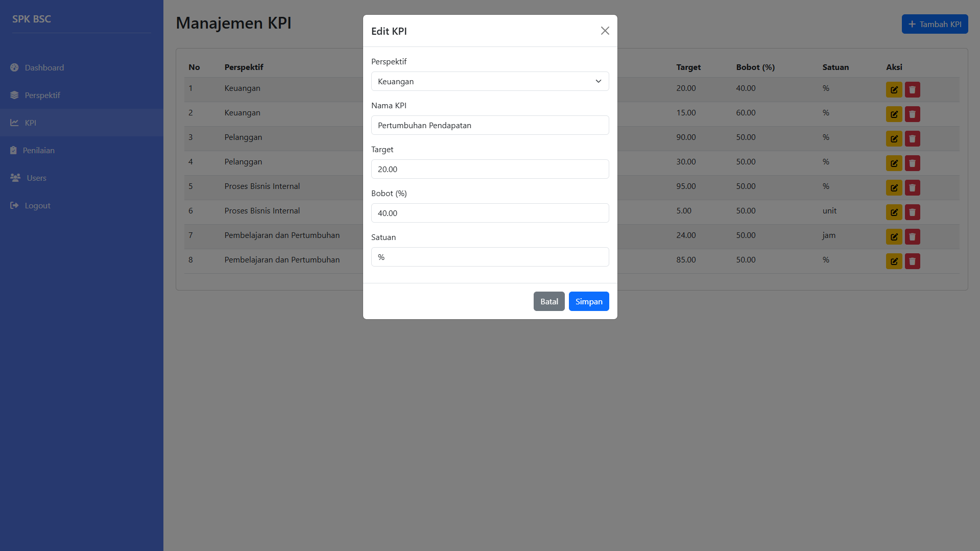Viewport: 980px width, 551px height.
Task: Edit row 6 KPI with unit satuan
Action: pos(894,212)
